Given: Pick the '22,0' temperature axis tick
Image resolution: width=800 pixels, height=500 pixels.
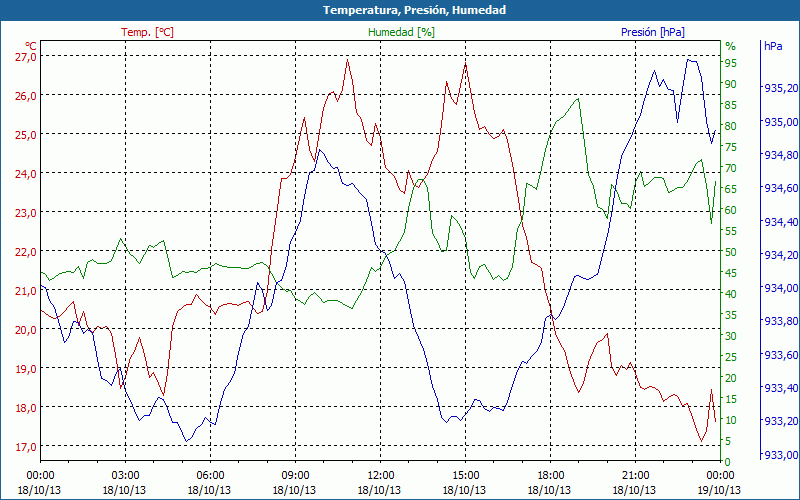Looking at the screenshot, I should point(27,252).
